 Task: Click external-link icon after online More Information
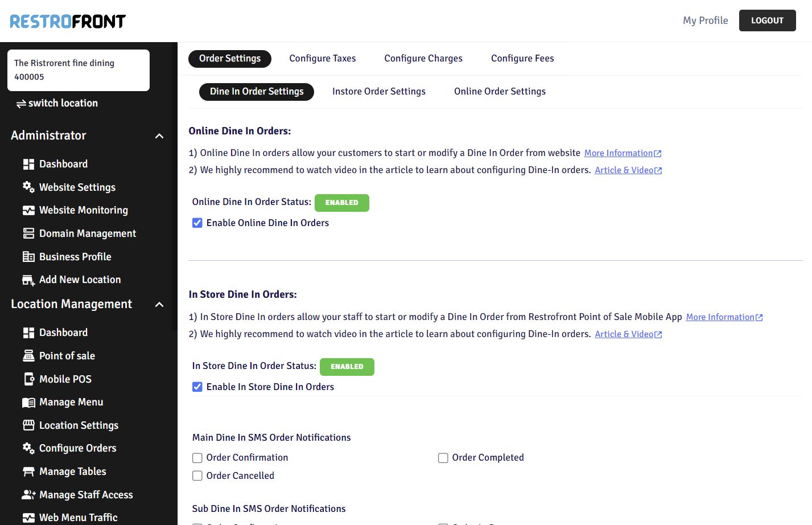[x=658, y=154]
